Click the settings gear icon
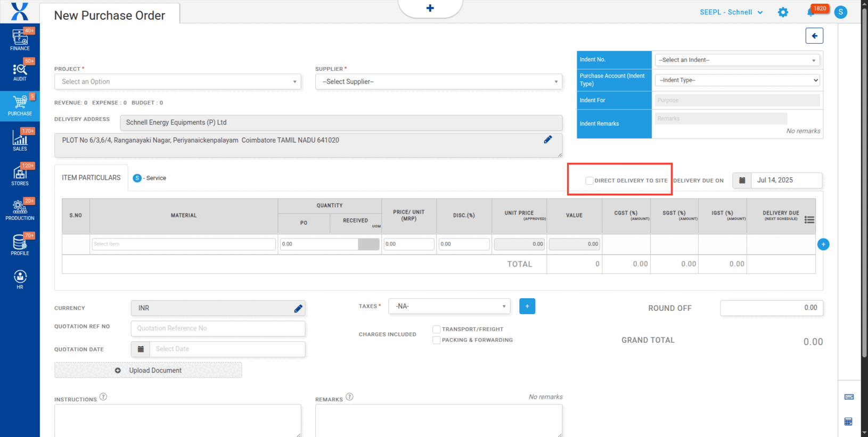The width and height of the screenshot is (868, 437). click(782, 12)
